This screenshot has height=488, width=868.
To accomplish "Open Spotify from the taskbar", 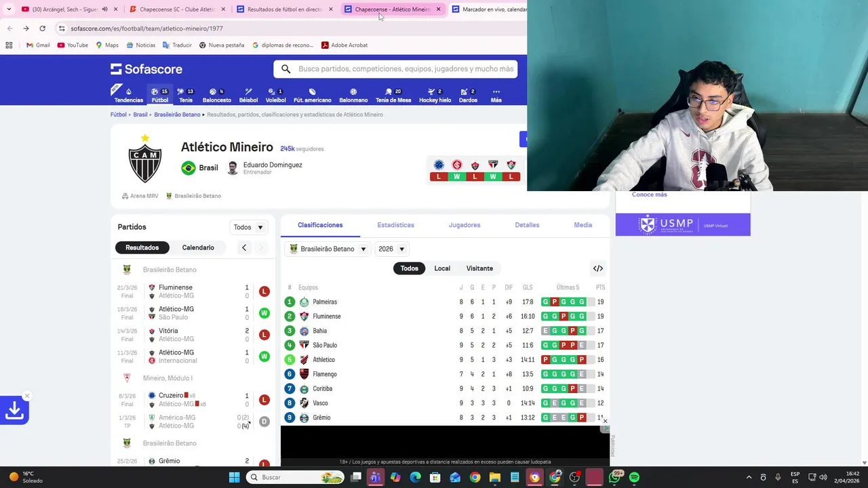I will pos(634,477).
